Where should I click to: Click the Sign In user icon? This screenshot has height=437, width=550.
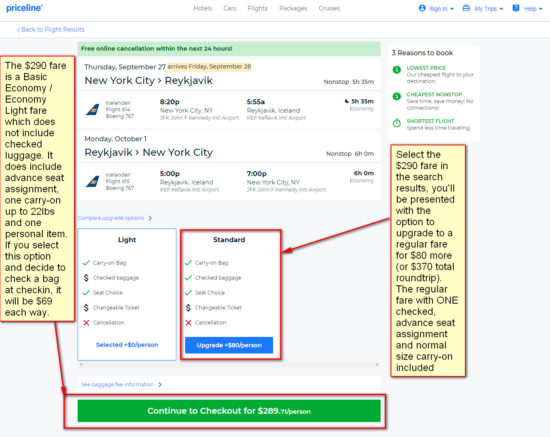pos(422,8)
